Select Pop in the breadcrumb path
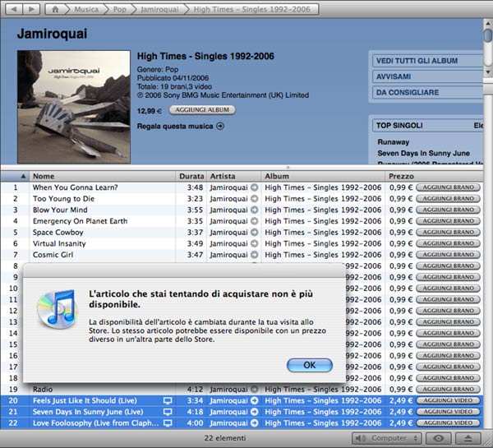 (121, 8)
